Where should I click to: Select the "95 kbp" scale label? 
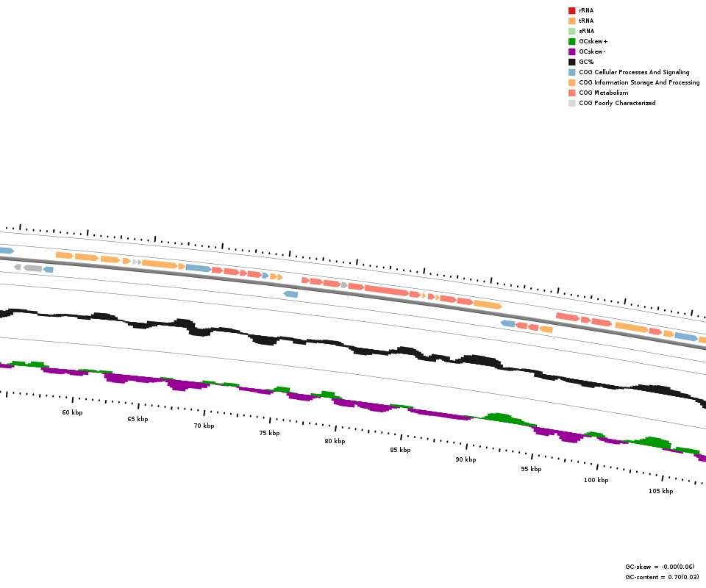coord(531,469)
